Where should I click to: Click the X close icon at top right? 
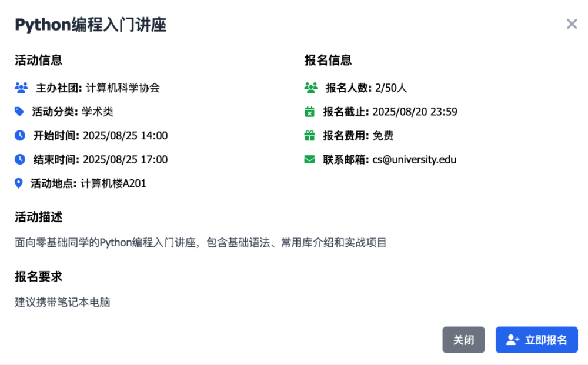tap(572, 24)
